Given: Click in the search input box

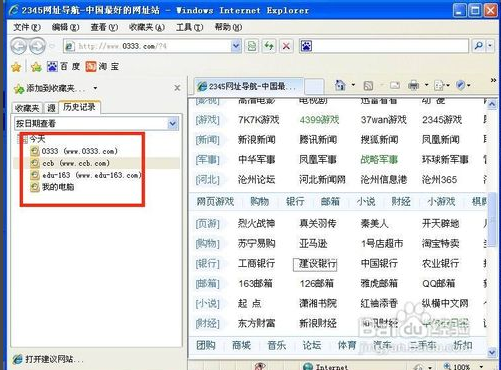Looking at the screenshot, I should pyautogui.click(x=390, y=46).
